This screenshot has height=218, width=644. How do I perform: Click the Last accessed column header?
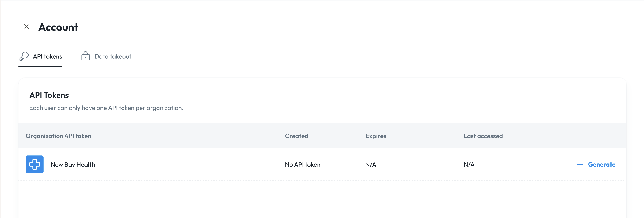483,136
